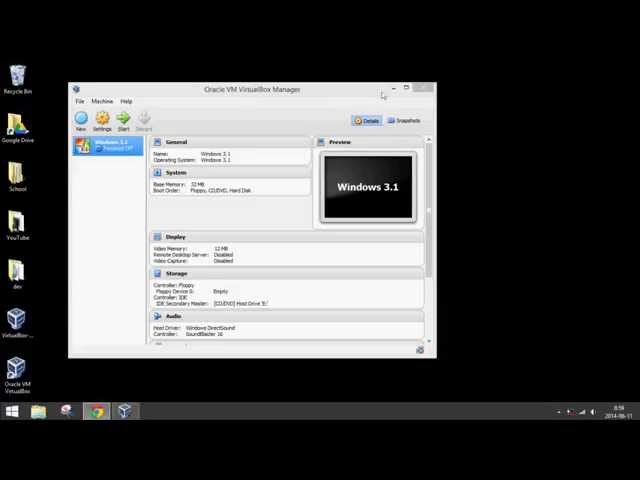Click the Windows 3.1 preview thumbnail
Viewport: 640px width, 480px height.
tap(368, 187)
